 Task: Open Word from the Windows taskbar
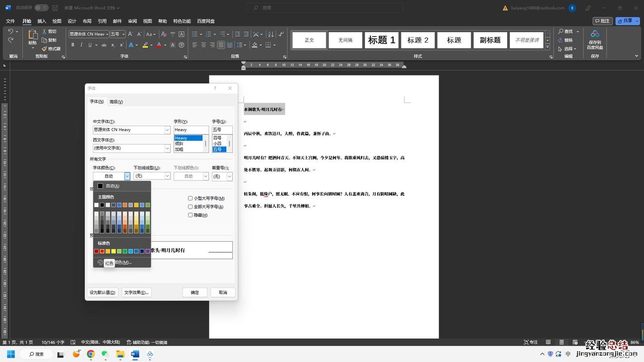[135, 354]
